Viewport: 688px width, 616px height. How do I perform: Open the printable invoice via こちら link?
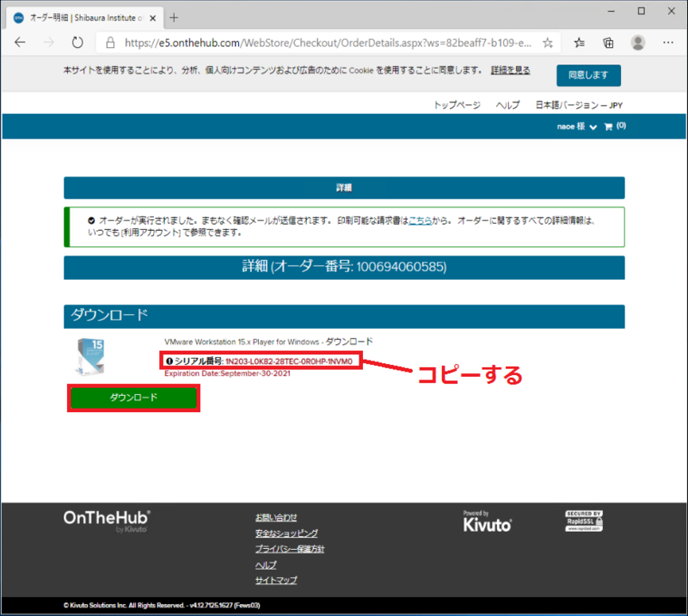(420, 220)
